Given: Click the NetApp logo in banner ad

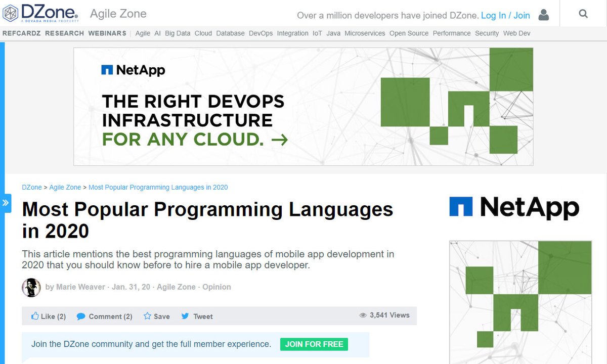Looking at the screenshot, I should [133, 70].
